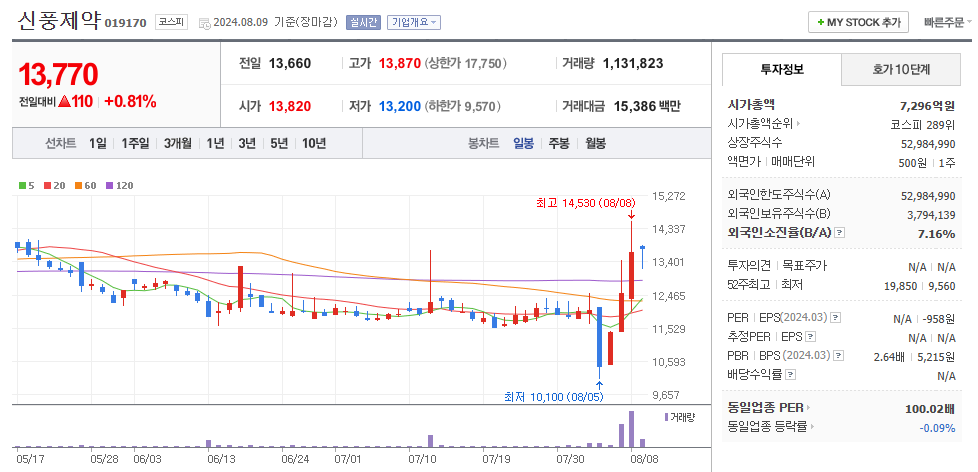Click the MY STOCK 추가 button
The width and height of the screenshot is (978, 472).
pos(858,22)
